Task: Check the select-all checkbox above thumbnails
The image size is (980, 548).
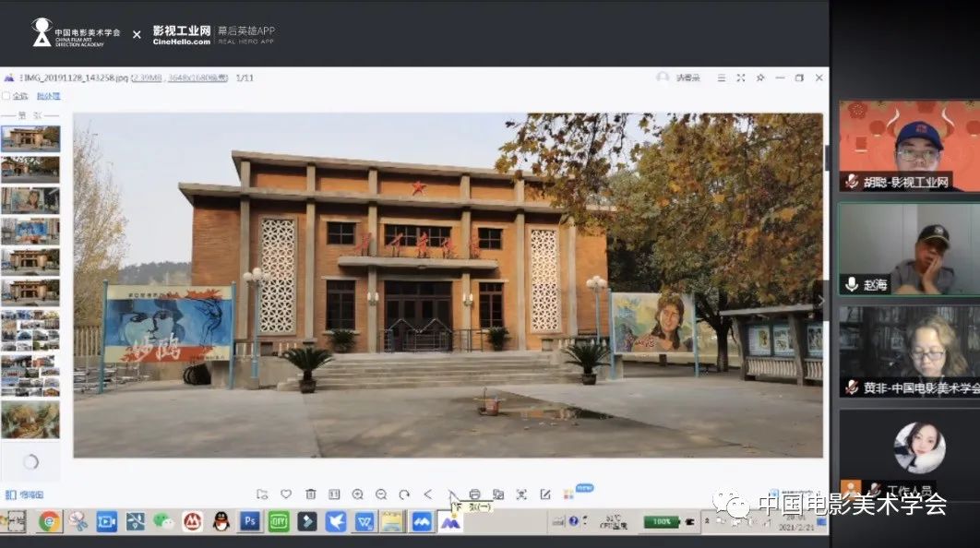Action: [x=6, y=96]
